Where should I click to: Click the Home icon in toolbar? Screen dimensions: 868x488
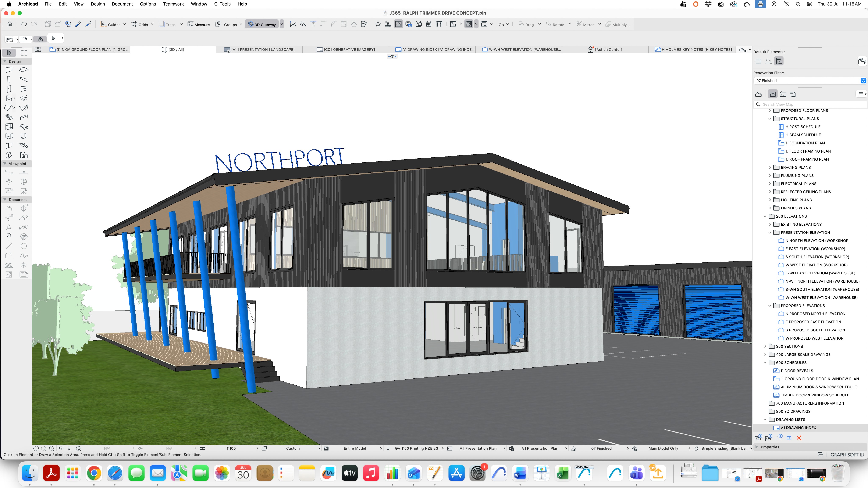(10, 24)
